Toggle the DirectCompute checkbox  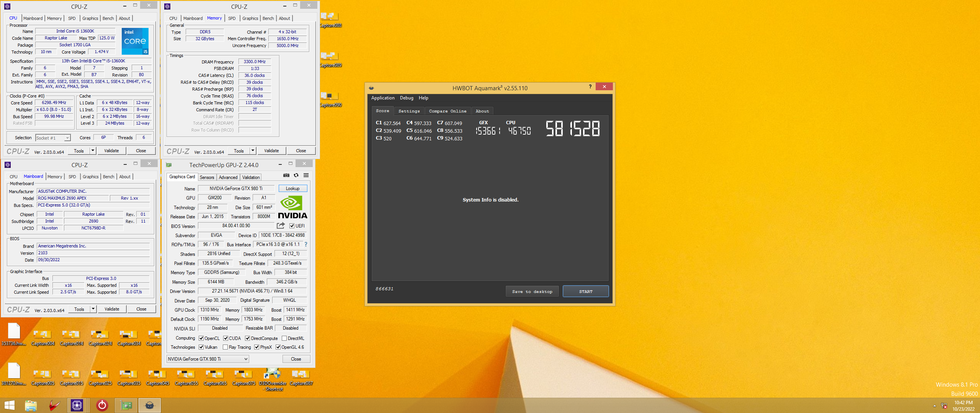(248, 338)
